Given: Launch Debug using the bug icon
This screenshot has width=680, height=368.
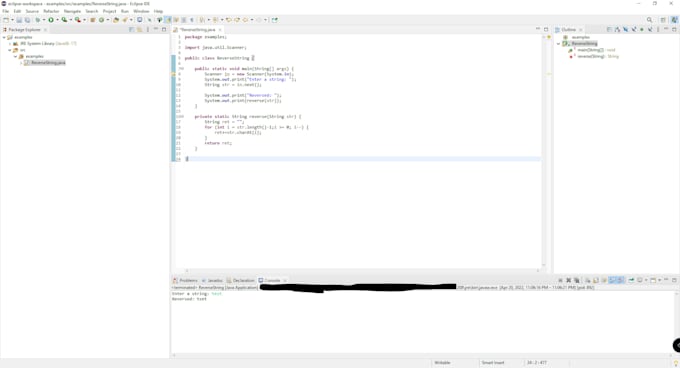Looking at the screenshot, I should point(38,20).
